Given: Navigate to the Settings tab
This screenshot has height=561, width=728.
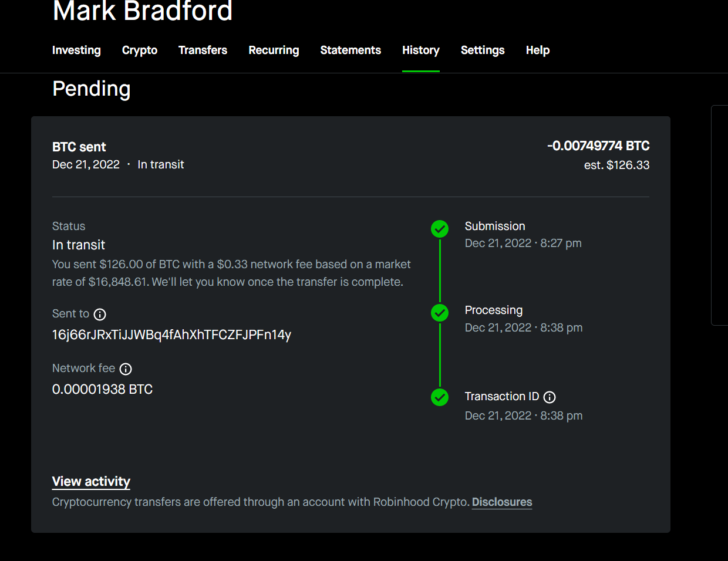Looking at the screenshot, I should 483,50.
